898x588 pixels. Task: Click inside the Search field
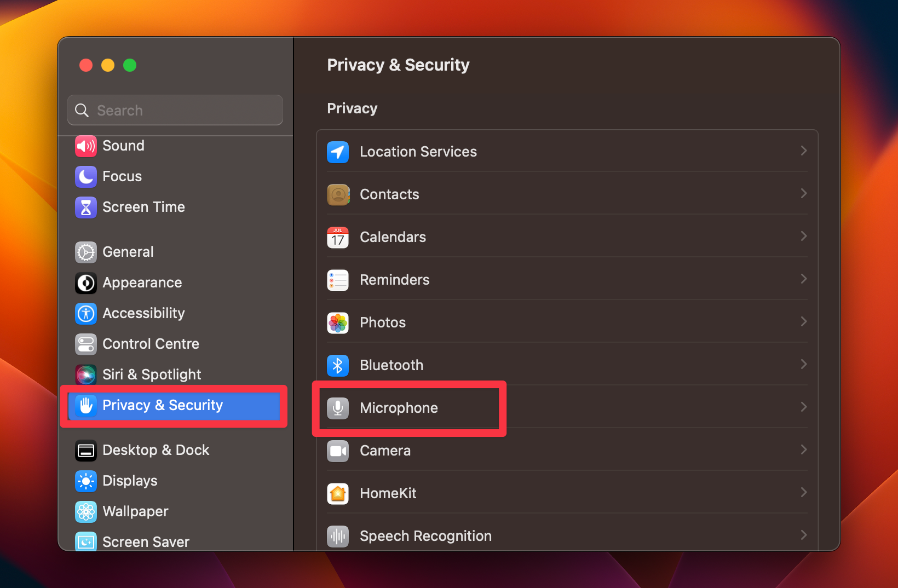(x=175, y=110)
